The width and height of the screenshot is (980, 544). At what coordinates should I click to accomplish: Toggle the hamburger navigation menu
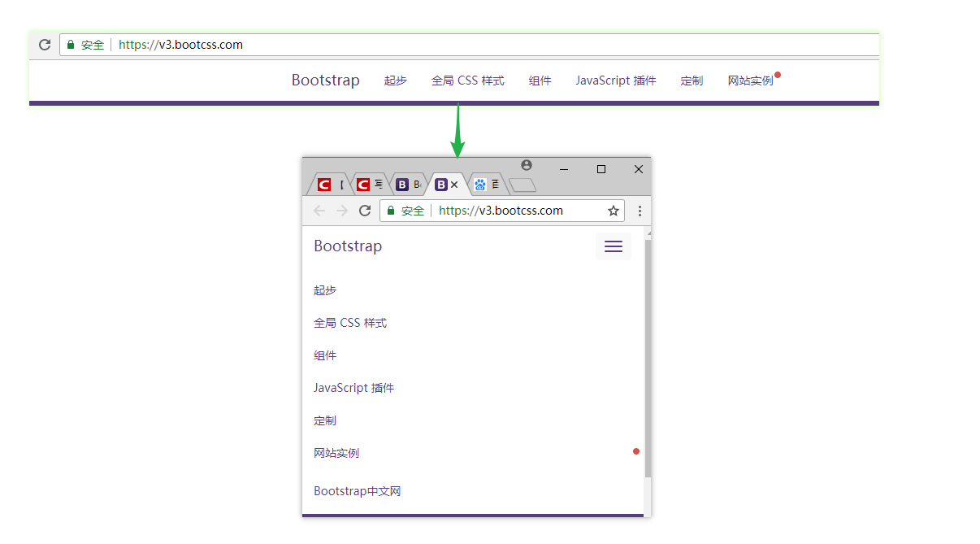click(614, 246)
